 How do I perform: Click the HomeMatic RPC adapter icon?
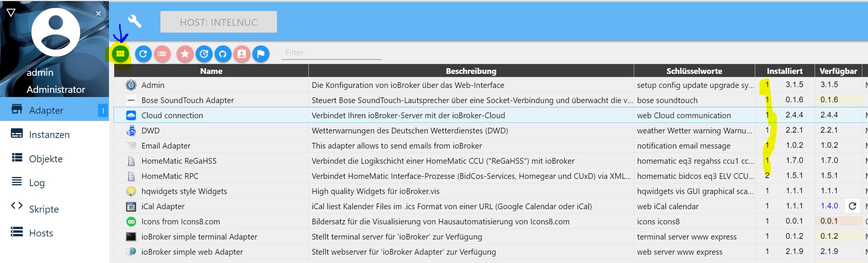click(131, 176)
